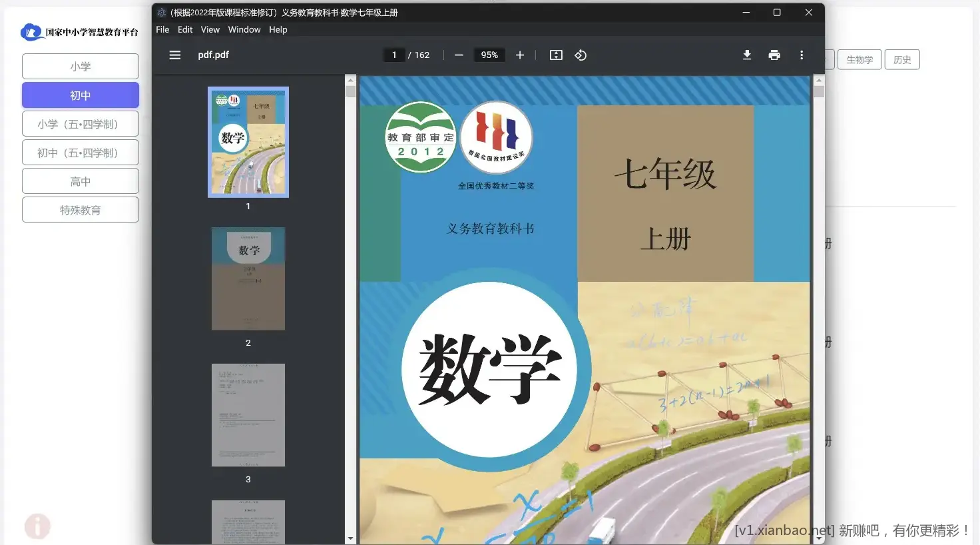Rotate the PDF page
This screenshot has height=545, width=980.
point(580,55)
